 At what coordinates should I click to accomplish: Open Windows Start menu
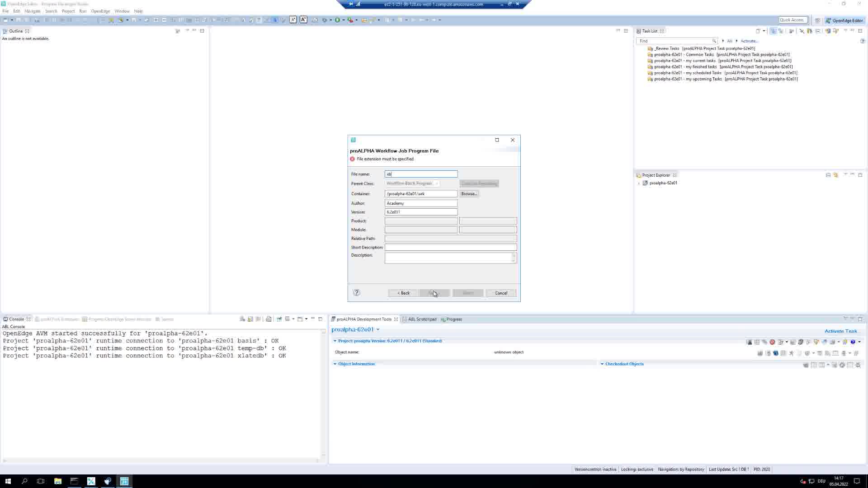point(8,481)
